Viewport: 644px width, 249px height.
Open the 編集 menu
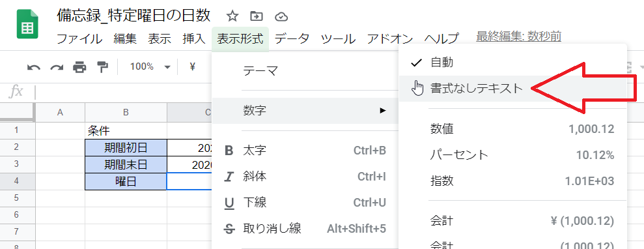click(125, 38)
